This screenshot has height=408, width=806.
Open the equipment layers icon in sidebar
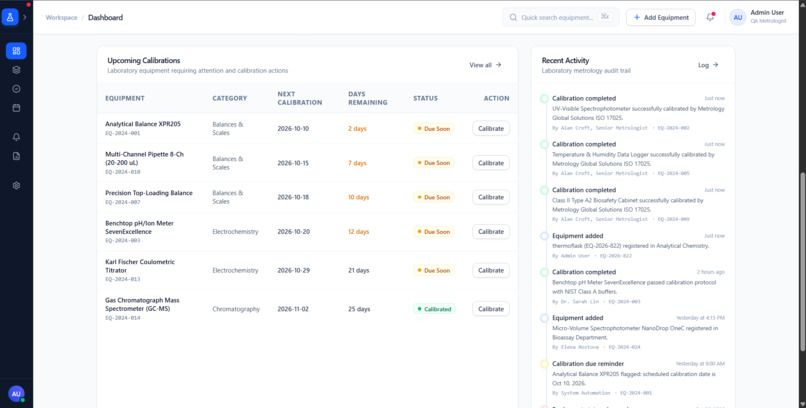pos(16,70)
